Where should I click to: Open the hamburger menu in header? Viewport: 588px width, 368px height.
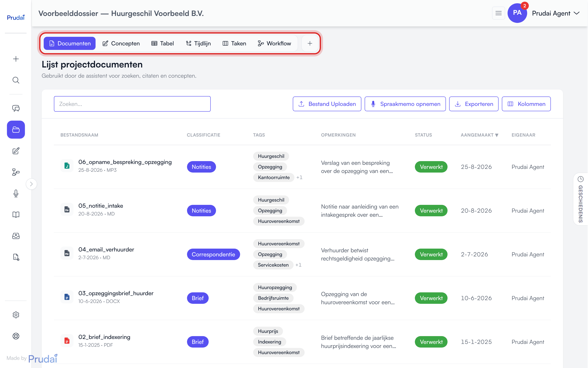498,13
